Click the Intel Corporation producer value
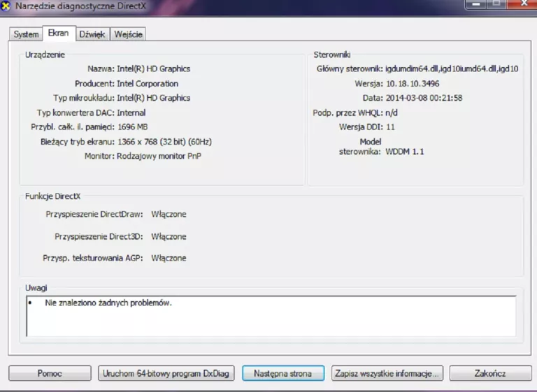The height and width of the screenshot is (392, 537). (148, 84)
